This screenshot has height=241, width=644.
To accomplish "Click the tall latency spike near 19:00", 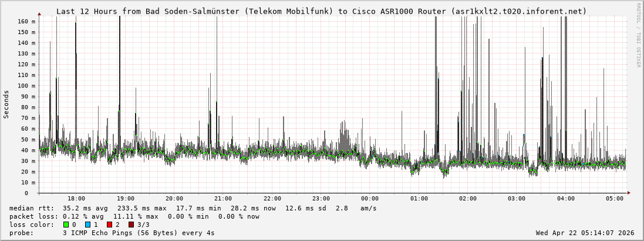I will (x=120, y=59).
